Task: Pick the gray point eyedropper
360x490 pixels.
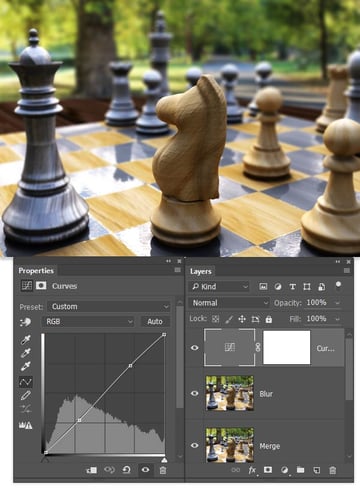Action: [x=26, y=353]
